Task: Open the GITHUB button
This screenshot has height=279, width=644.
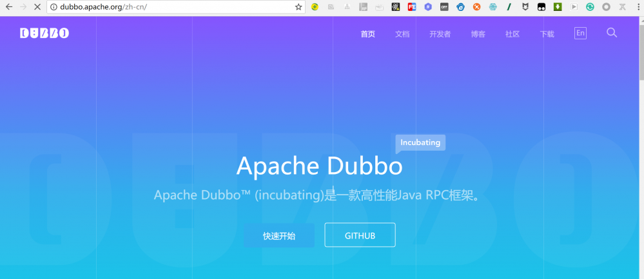Action: point(360,235)
